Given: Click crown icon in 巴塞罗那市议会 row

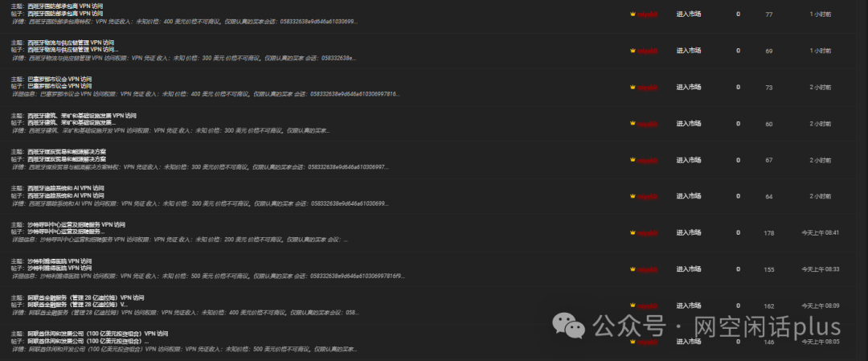Looking at the screenshot, I should coord(633,88).
